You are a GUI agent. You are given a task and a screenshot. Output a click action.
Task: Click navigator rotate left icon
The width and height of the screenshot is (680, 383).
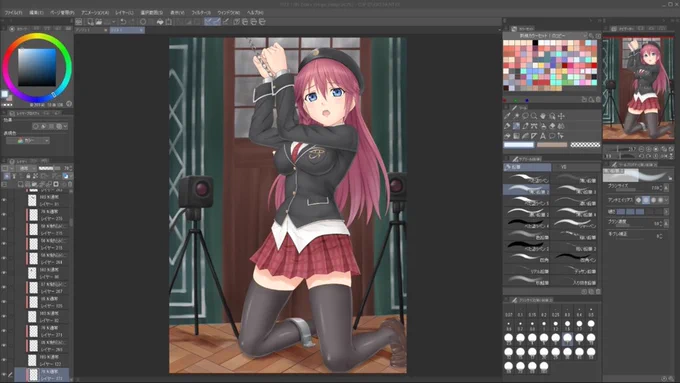641,156
